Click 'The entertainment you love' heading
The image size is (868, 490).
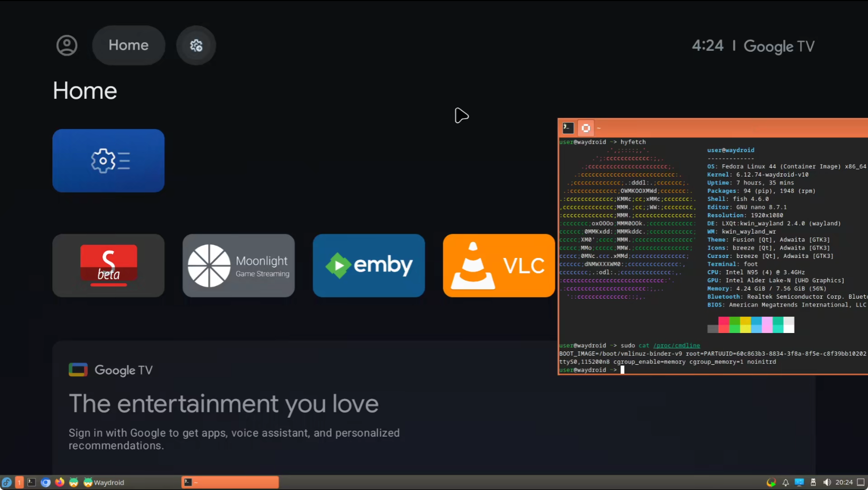(223, 404)
